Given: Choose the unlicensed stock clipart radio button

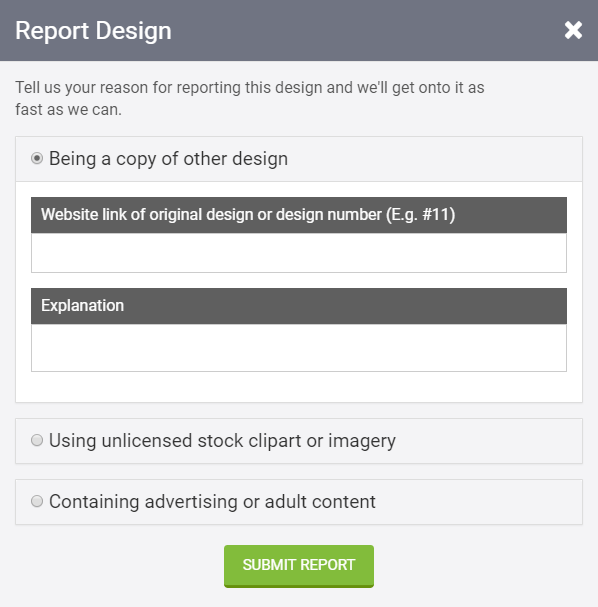Looking at the screenshot, I should (x=37, y=440).
